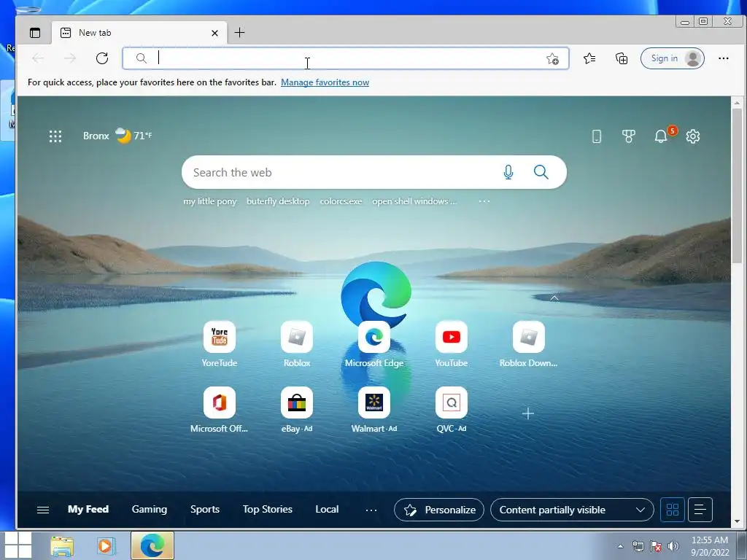Show more feed categories ellipsis
747x560 pixels.
pos(371,510)
